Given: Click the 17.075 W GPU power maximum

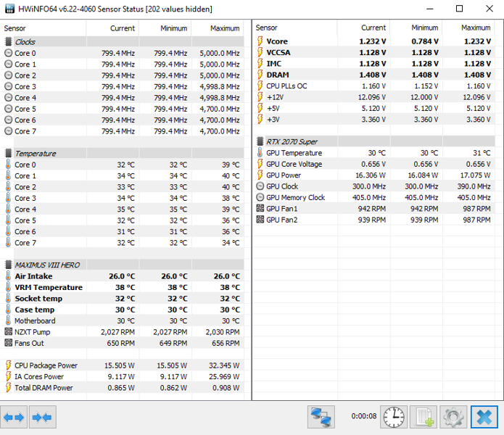Looking at the screenshot, I should 476,175.
